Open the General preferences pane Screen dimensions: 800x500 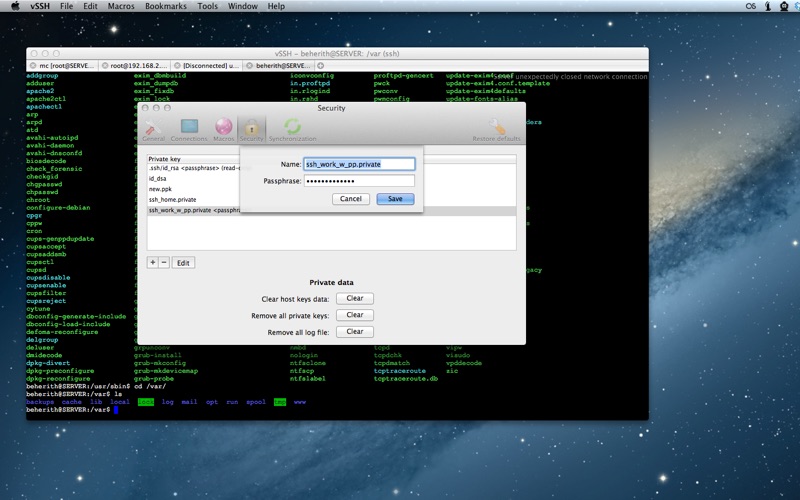click(153, 128)
